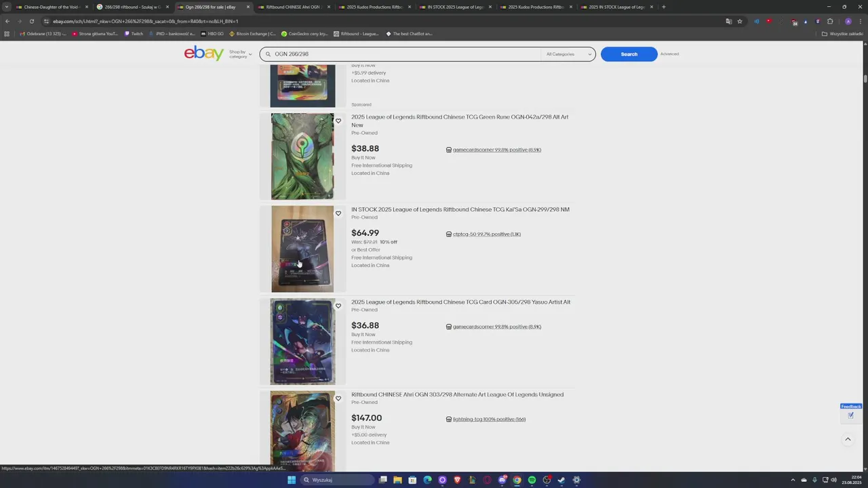Click the page vertical scrollbar thumb
868x488 pixels.
pyautogui.click(x=865, y=79)
